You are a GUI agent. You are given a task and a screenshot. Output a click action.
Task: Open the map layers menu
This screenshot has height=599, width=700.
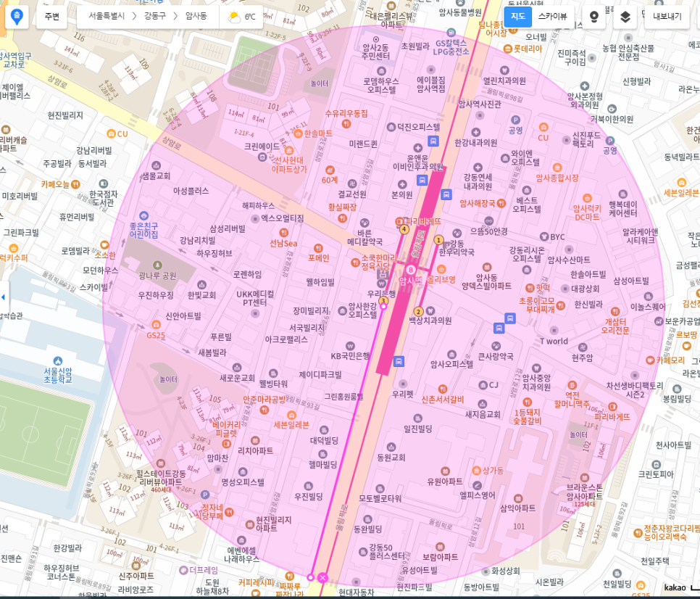[x=625, y=17]
